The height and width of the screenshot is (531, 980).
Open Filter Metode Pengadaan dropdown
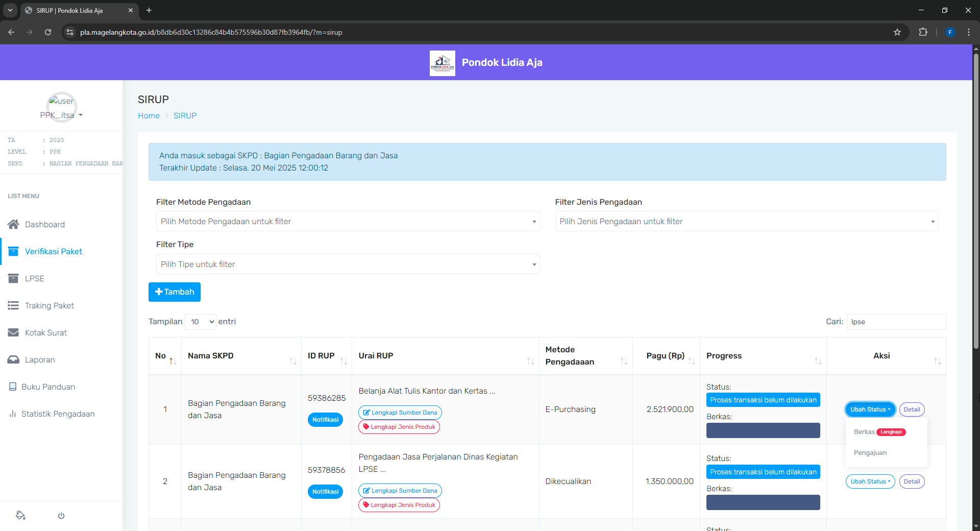pos(347,222)
